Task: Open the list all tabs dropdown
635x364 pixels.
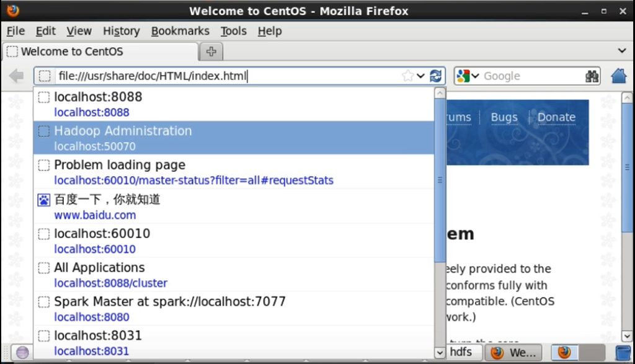Action: coord(622,51)
